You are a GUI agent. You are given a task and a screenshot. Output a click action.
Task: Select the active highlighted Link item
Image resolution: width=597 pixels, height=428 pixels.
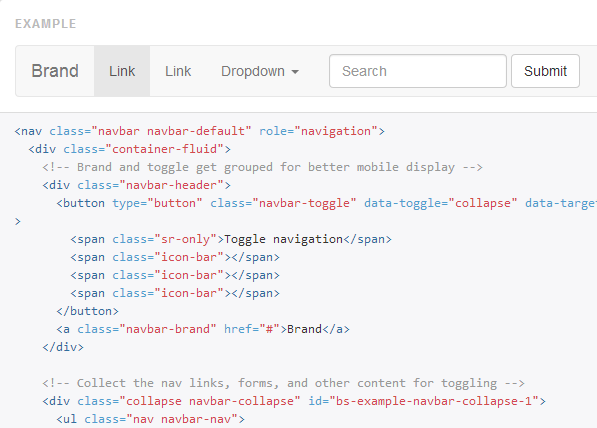[x=122, y=71]
